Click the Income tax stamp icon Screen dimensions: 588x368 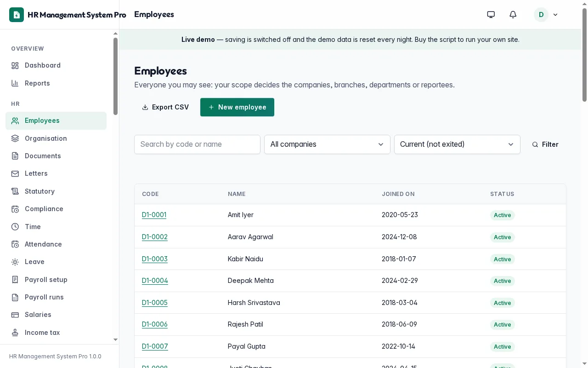15,333
